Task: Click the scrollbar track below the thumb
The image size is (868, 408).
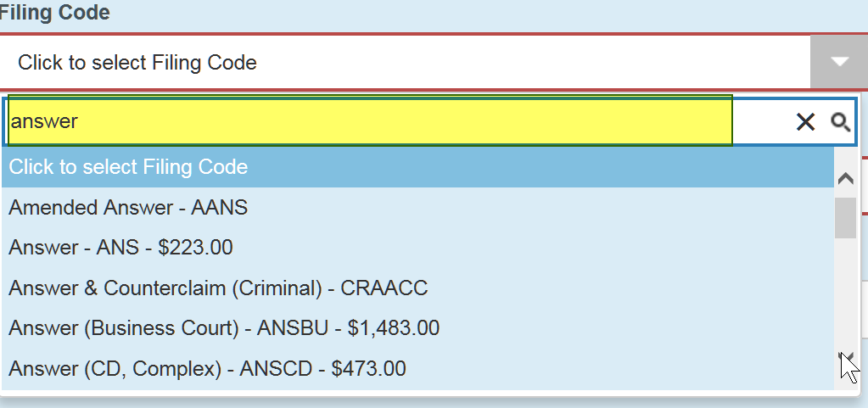Action: 845,293
